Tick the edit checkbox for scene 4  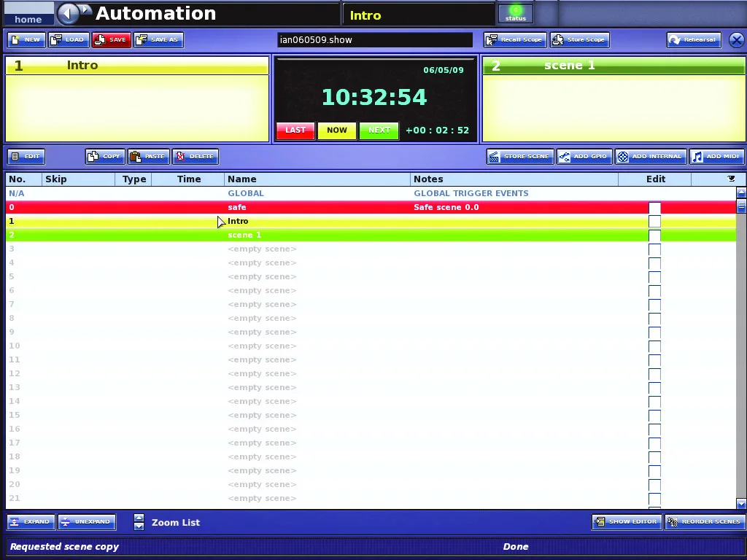pos(654,263)
